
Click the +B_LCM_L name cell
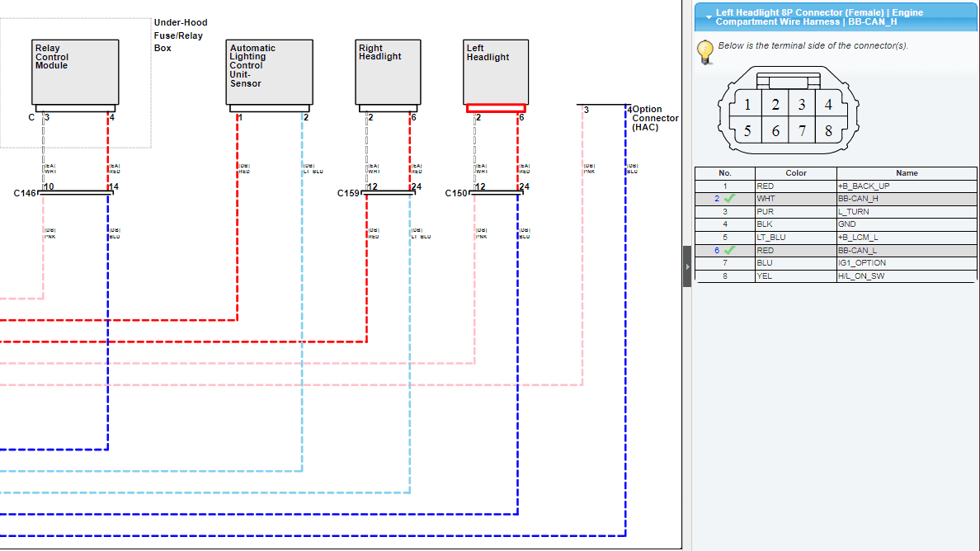(x=907, y=238)
